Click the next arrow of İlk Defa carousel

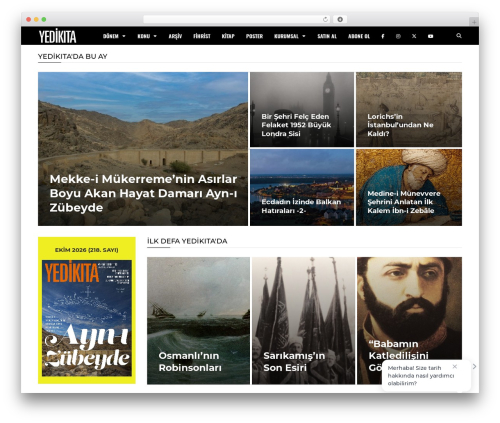tap(474, 366)
